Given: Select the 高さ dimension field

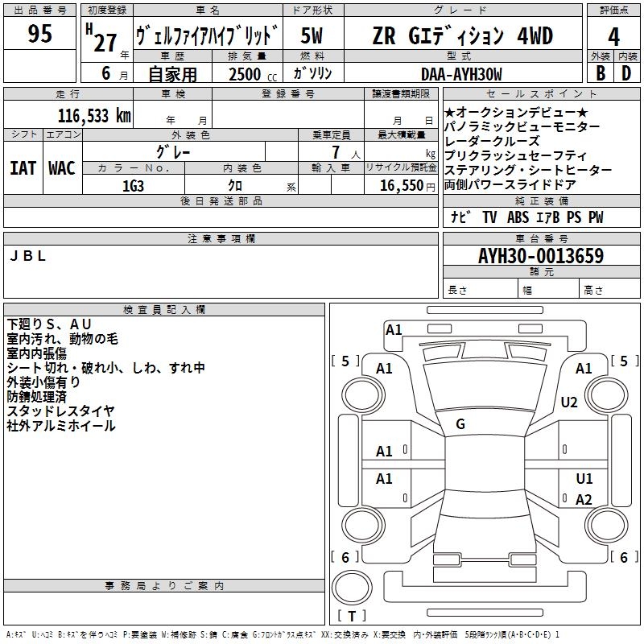Looking at the screenshot, I should coord(610,290).
